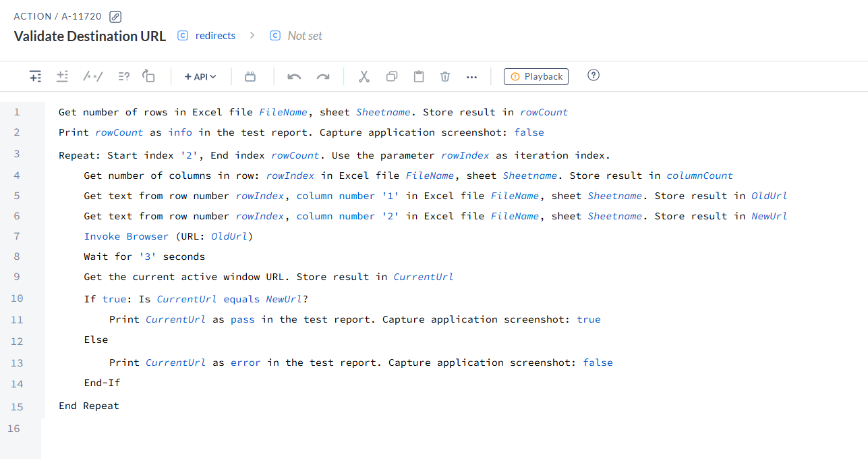Select the cut (scissors) toolbar icon
The image size is (868, 459).
click(x=364, y=76)
